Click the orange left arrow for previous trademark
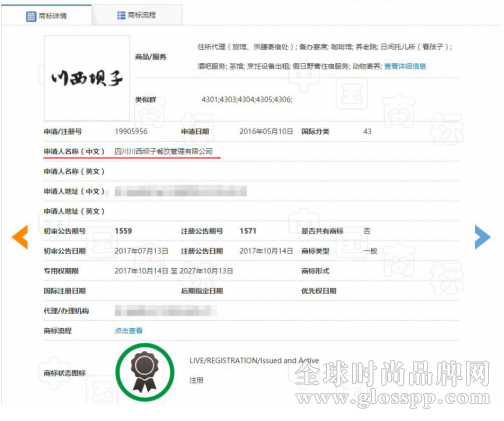The height and width of the screenshot is (421, 504). tap(20, 237)
